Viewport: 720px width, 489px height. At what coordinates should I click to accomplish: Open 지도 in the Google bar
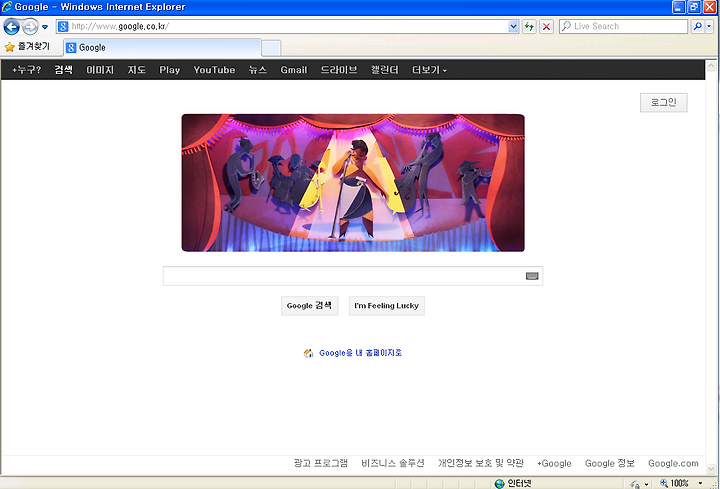pos(137,70)
